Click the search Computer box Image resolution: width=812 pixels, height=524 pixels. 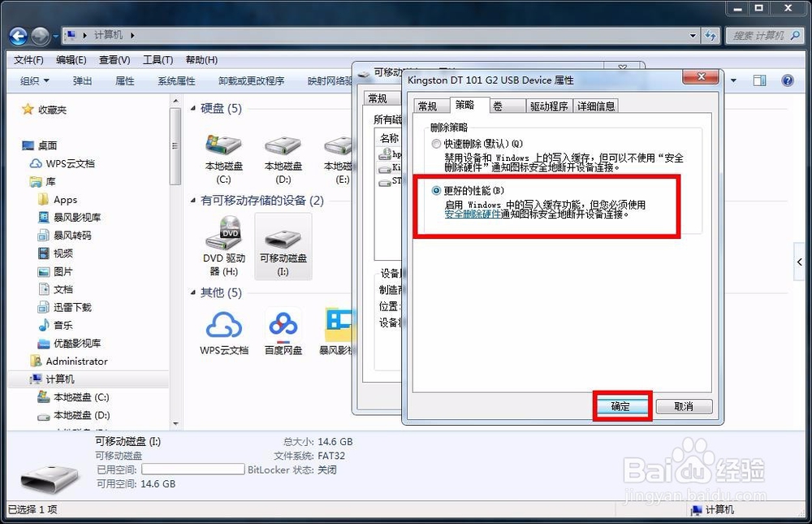765,36
